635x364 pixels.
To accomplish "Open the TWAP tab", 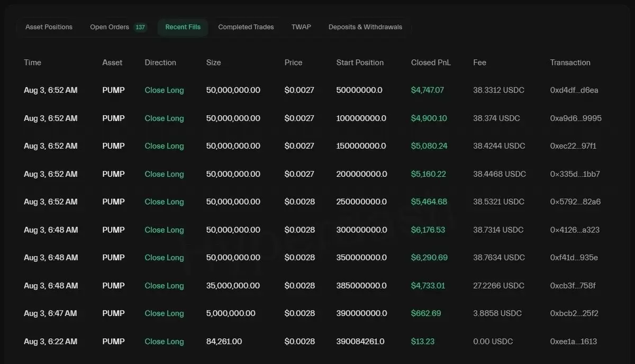I will (x=301, y=27).
